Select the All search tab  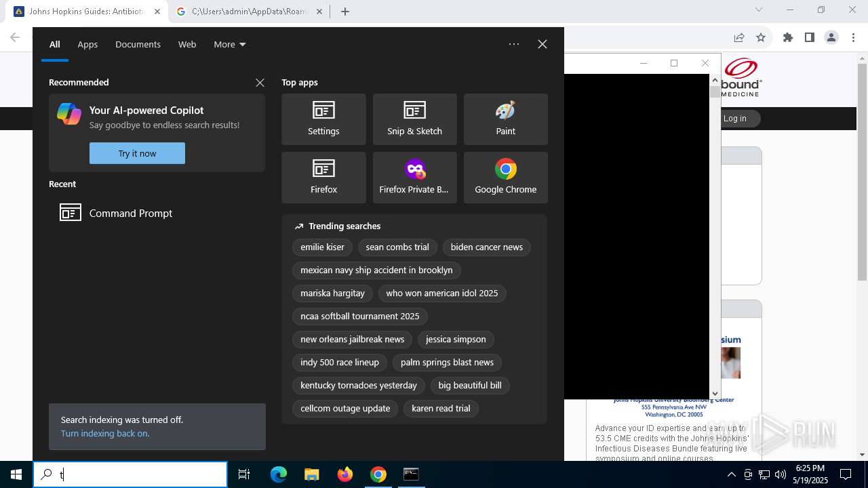55,44
